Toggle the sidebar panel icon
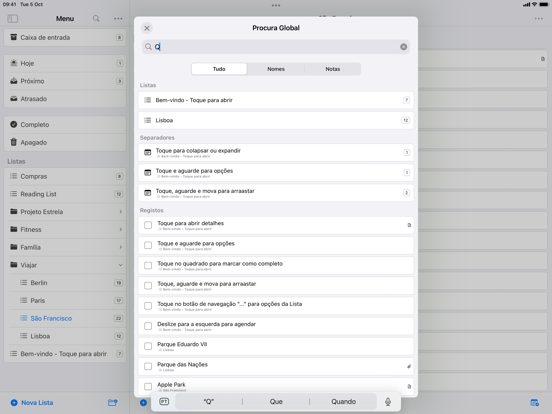This screenshot has height=414, width=552. click(13, 18)
